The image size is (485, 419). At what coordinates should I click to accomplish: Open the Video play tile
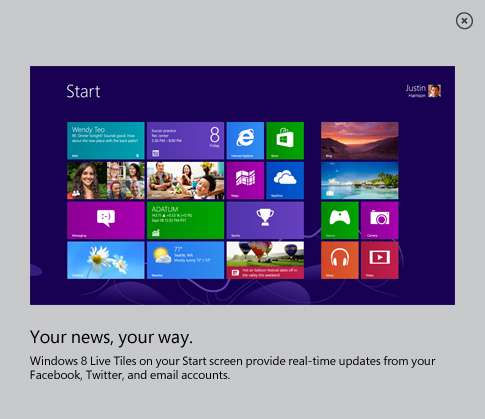[379, 260]
